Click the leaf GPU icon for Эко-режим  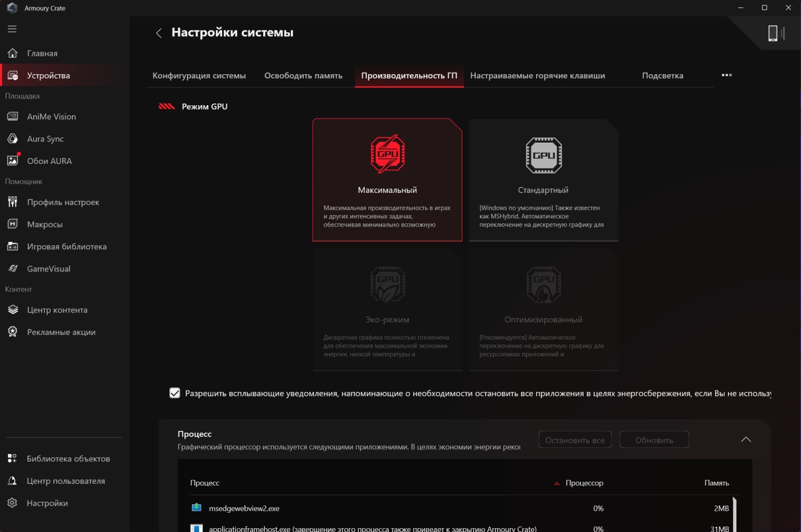(388, 284)
